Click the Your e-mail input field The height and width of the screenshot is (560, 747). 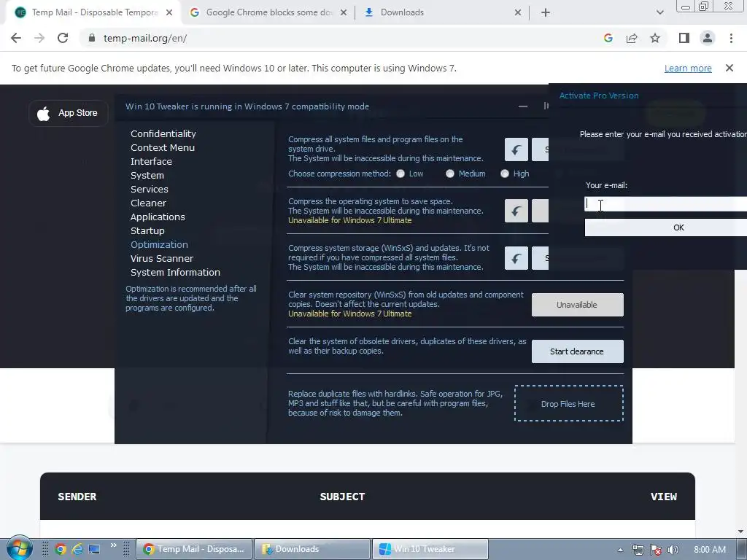pyautogui.click(x=665, y=204)
